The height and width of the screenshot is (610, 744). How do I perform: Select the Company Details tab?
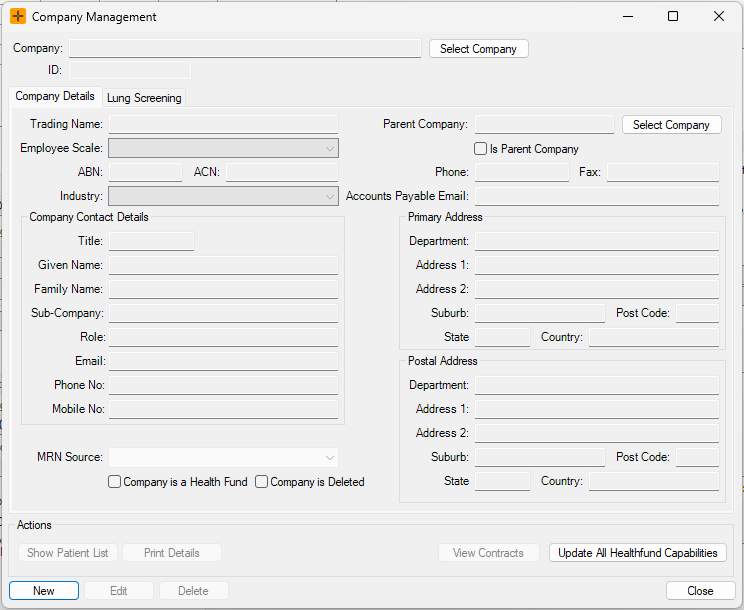55,97
